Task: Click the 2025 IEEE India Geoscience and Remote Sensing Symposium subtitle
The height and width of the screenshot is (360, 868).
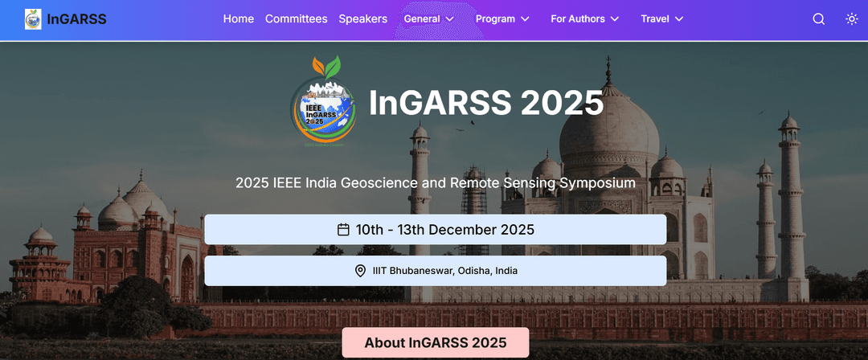Action: [x=436, y=182]
